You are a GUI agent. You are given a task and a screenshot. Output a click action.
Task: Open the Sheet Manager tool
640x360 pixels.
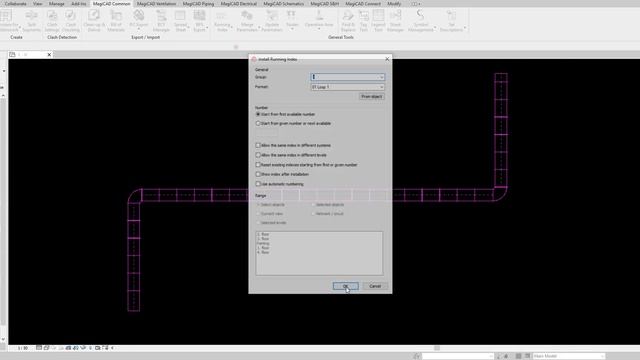[395, 21]
